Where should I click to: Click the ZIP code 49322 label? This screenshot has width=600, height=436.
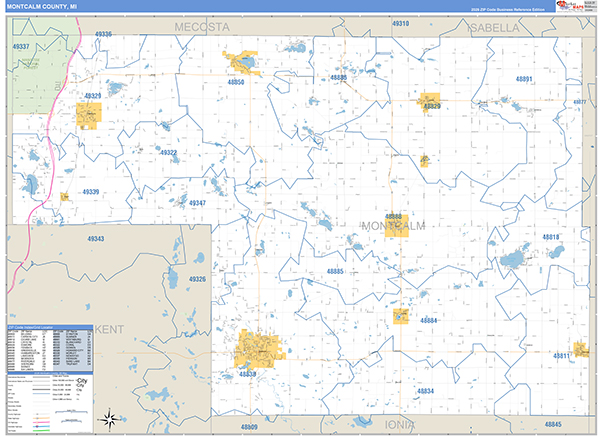tap(168, 153)
